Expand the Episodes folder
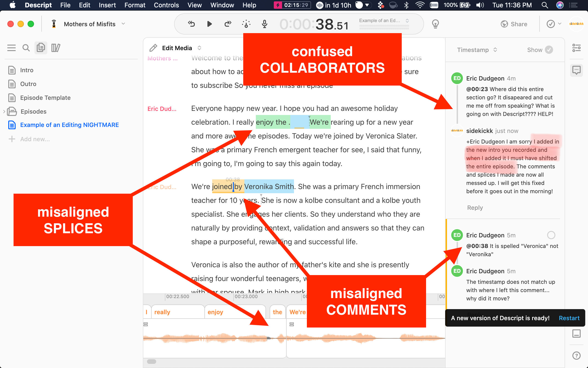Viewport: 588px width, 368px height. 4,112
